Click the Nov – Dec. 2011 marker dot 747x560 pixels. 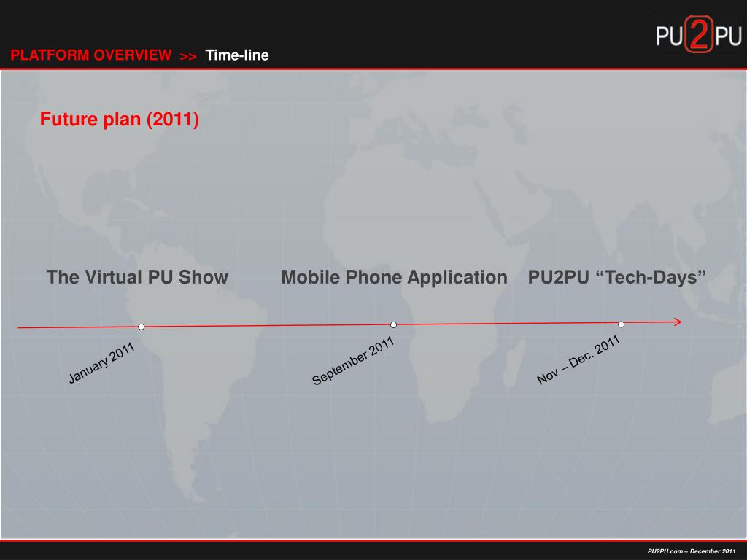pos(622,324)
